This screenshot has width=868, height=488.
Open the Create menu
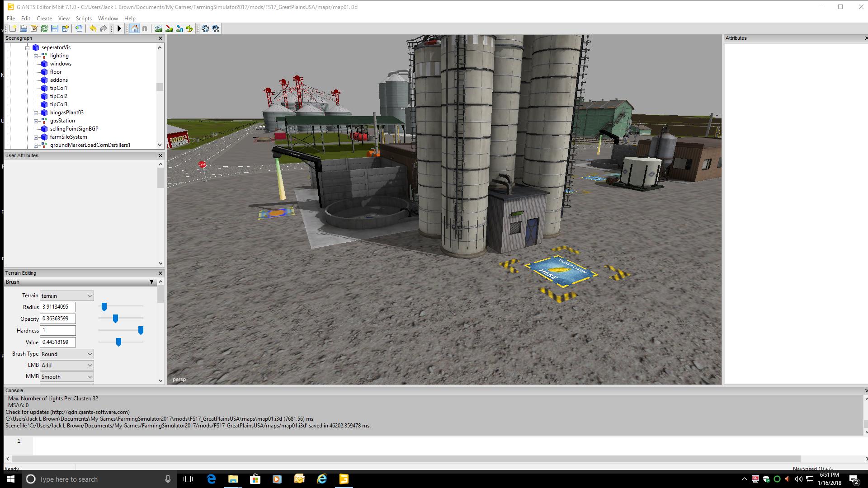pyautogui.click(x=44, y=19)
